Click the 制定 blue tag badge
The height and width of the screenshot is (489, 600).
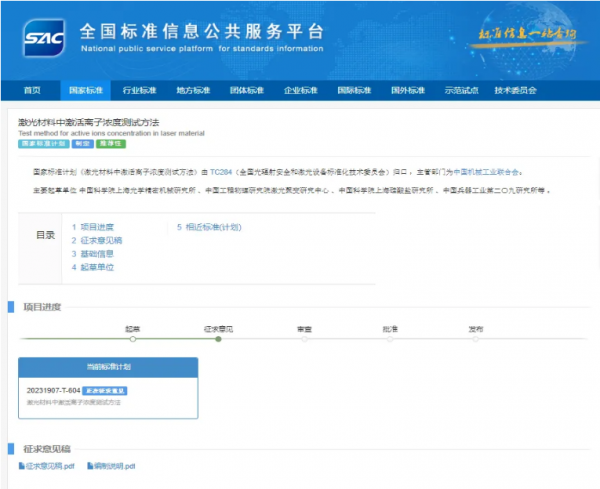point(83,144)
